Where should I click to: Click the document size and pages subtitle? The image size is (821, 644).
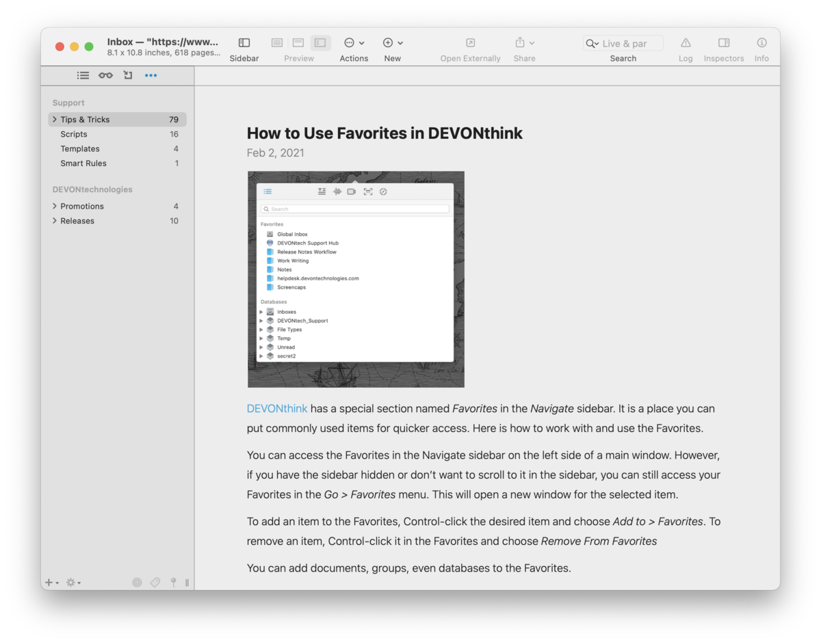point(164,53)
